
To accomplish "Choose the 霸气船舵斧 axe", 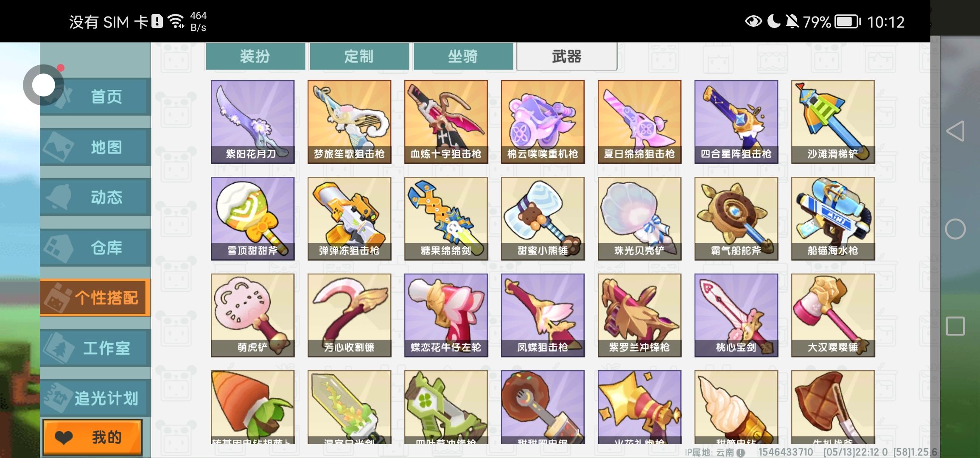I will pos(736,219).
